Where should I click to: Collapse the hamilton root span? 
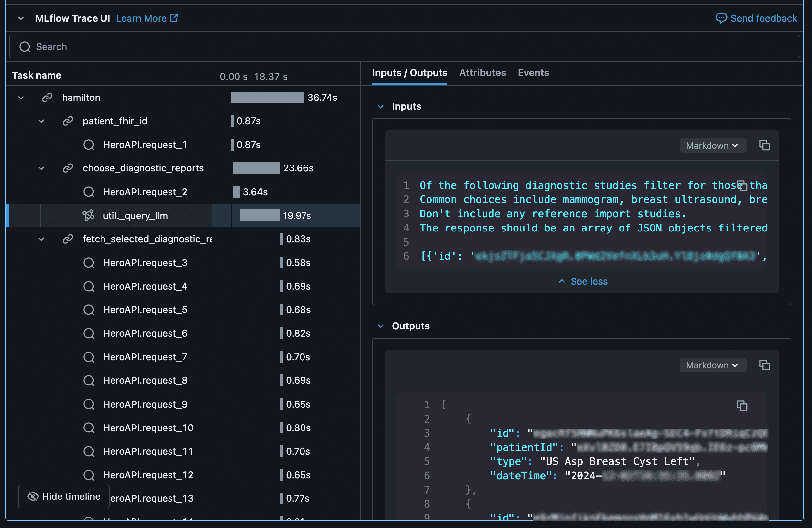[21, 98]
